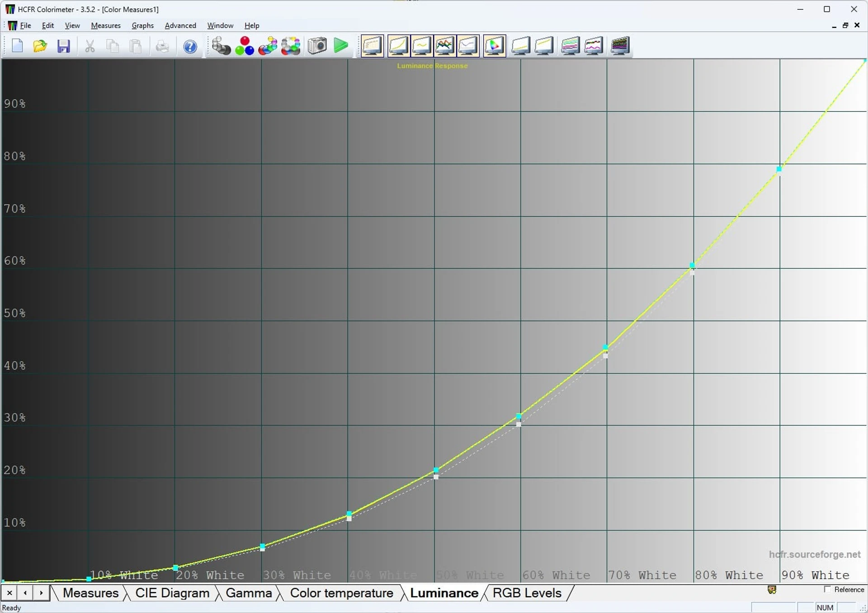Open the Help menu
Screen dimensions: 868x613
tap(252, 26)
